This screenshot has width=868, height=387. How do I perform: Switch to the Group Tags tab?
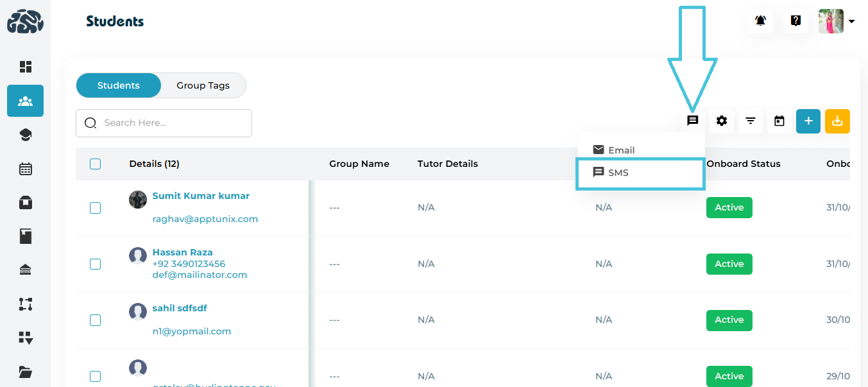click(203, 85)
